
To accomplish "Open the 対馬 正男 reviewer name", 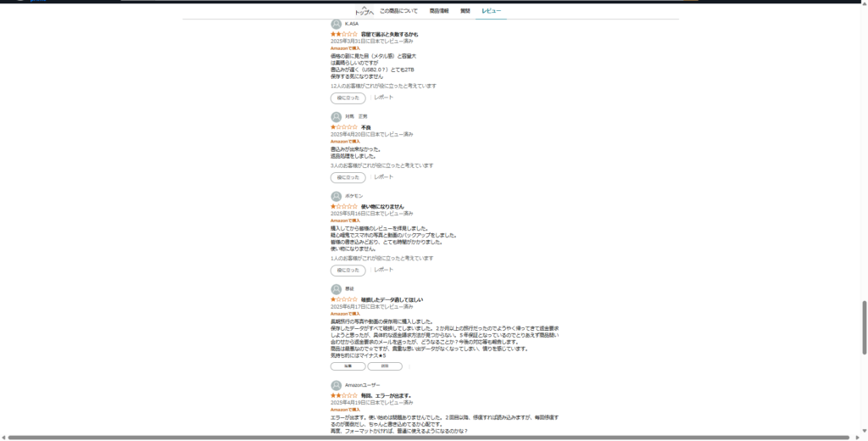I will click(356, 117).
